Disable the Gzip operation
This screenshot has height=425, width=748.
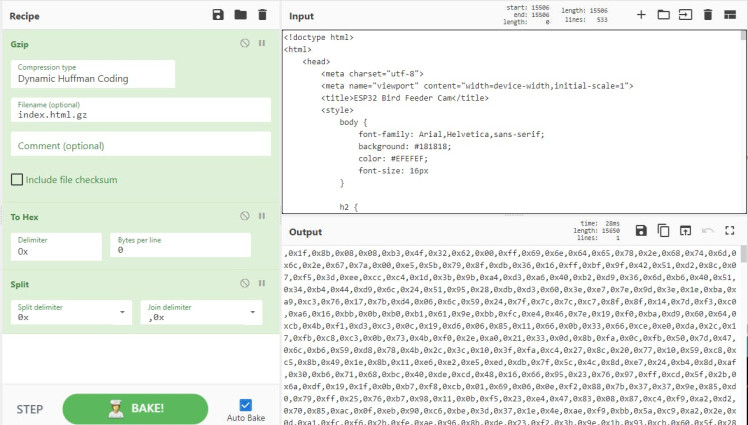coord(245,43)
